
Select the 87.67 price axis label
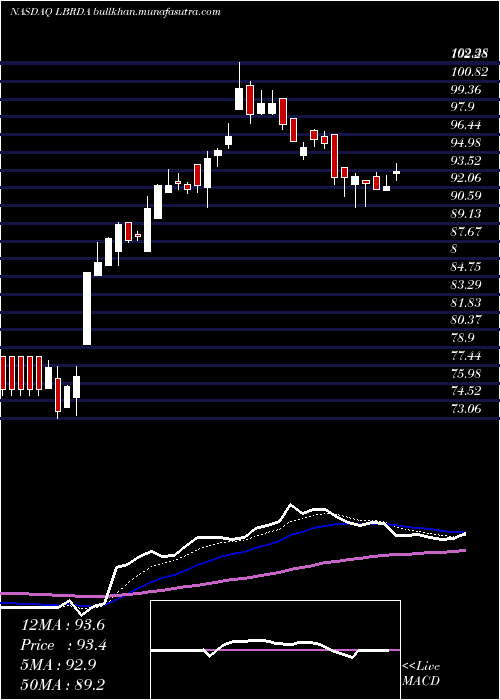pos(466,231)
